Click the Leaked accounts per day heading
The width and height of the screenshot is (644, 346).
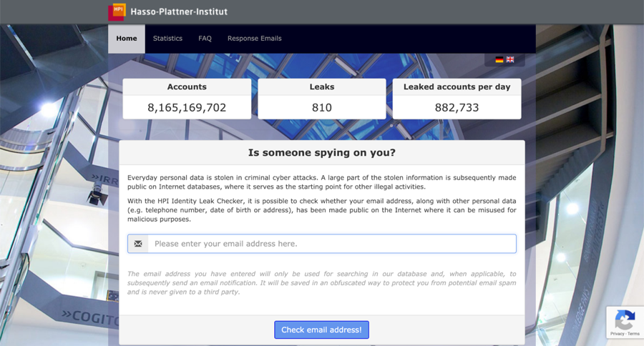coord(457,87)
